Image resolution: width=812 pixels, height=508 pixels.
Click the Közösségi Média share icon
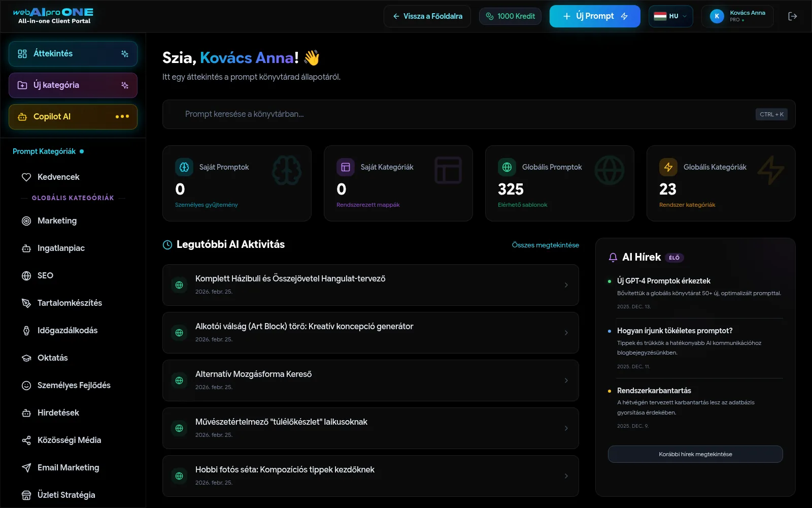26,440
